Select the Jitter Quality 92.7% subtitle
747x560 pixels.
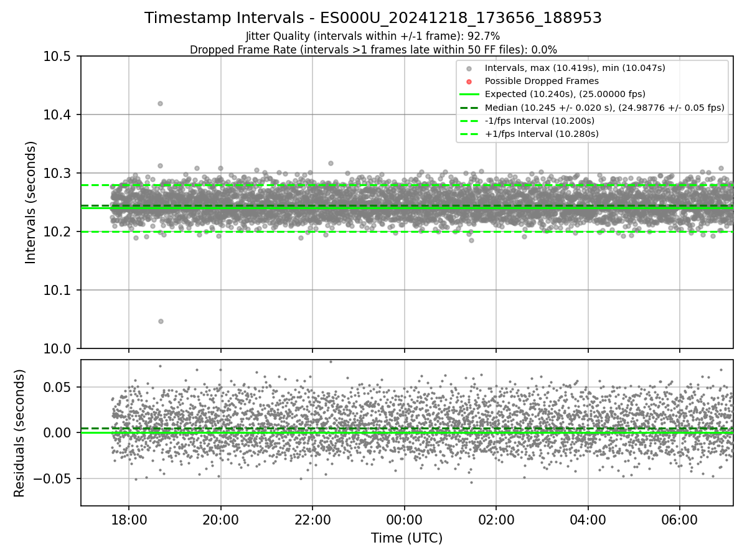tap(373, 36)
